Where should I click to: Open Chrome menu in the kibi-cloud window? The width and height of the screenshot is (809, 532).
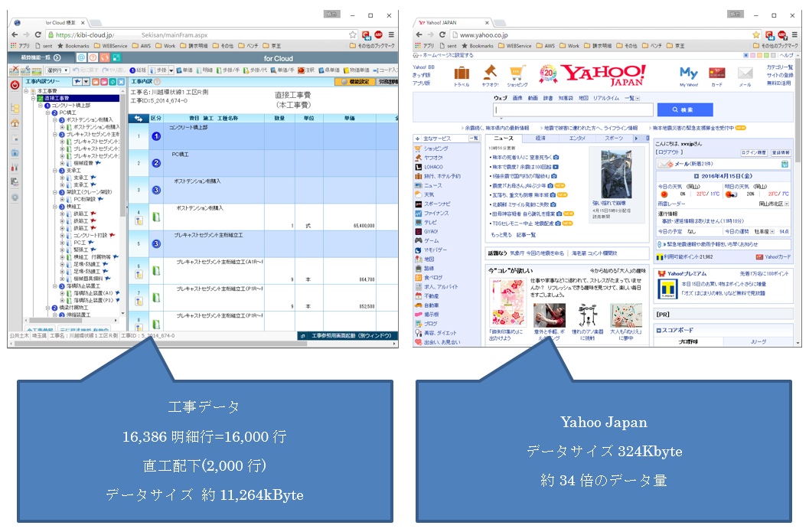coord(391,34)
